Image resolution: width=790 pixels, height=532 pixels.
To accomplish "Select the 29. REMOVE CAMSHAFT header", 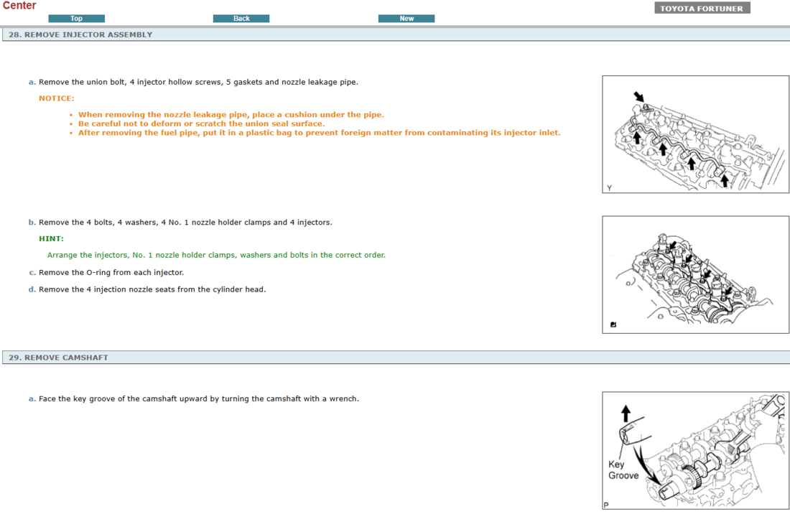I will [58, 358].
